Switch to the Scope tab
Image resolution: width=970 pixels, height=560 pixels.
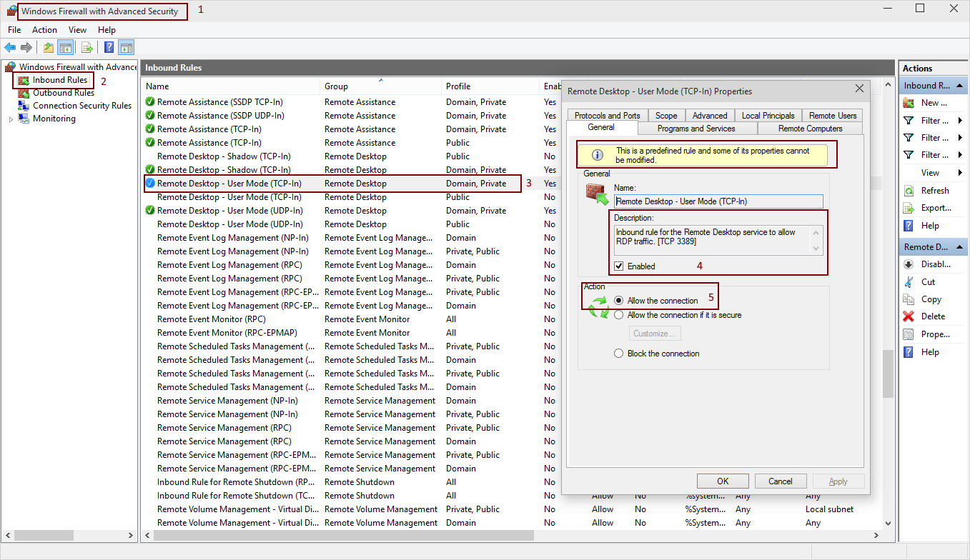click(x=666, y=115)
